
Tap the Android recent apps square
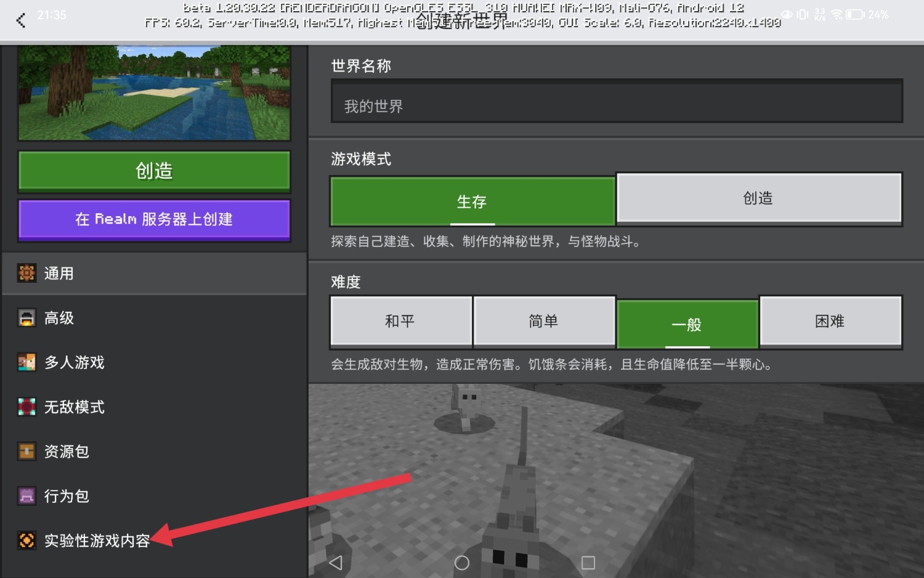588,563
